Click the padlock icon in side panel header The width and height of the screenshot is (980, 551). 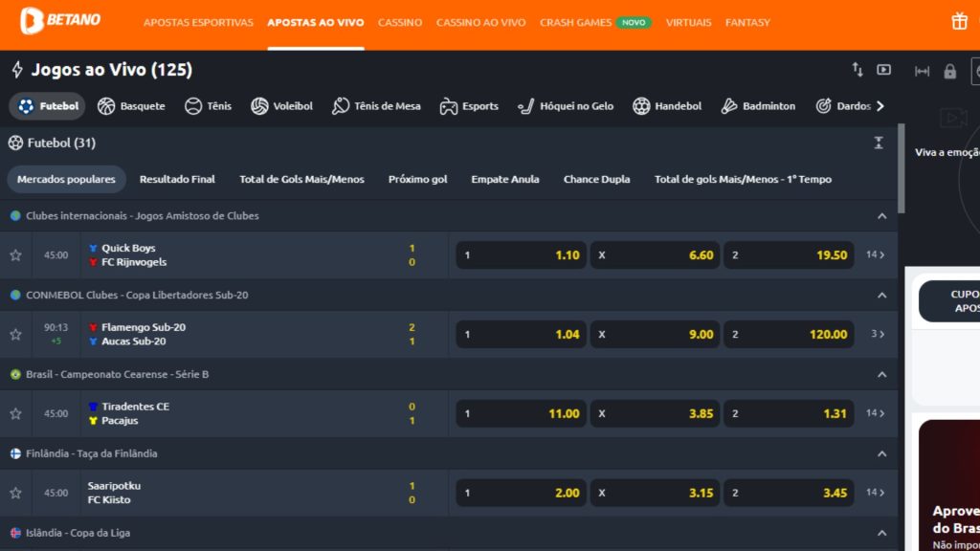tap(949, 71)
